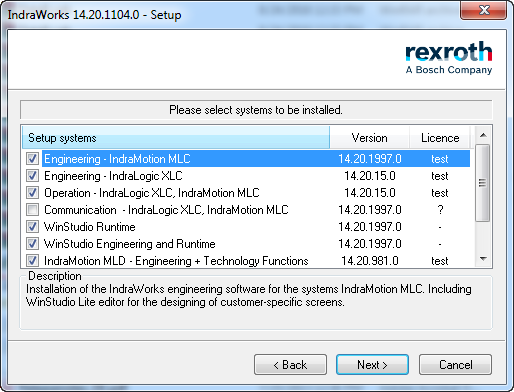Sort by Setup systems column header
514x392 pixels.
(176, 138)
